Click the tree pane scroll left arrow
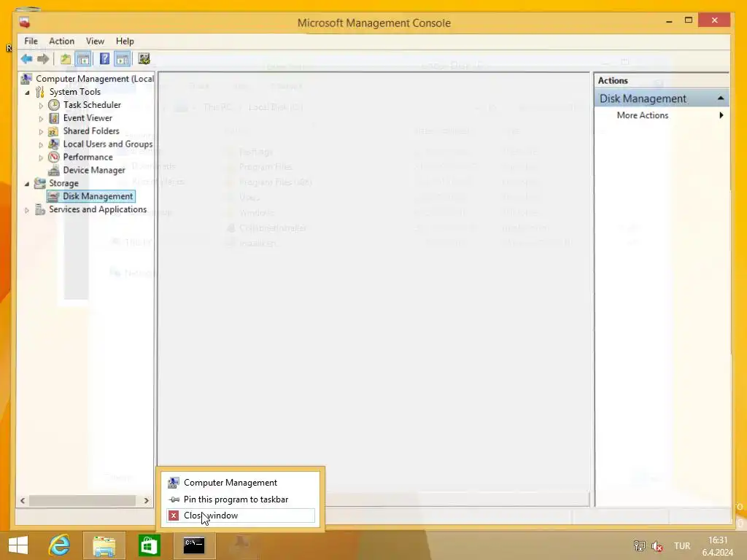This screenshot has width=747, height=560. (x=23, y=500)
